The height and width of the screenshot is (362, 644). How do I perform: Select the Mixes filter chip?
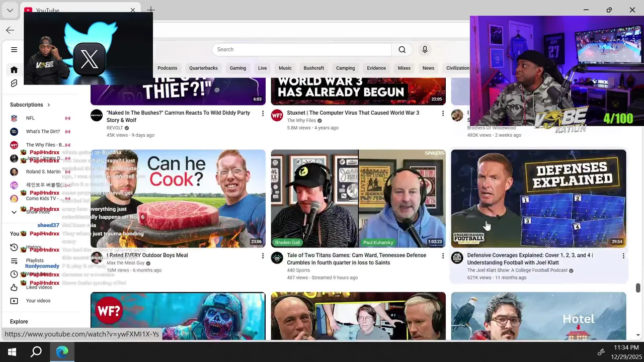[x=404, y=68]
